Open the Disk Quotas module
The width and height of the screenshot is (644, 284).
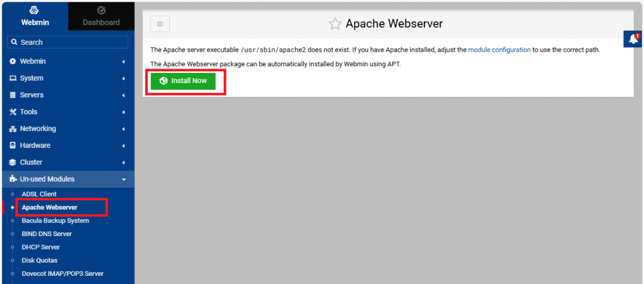pos(40,260)
